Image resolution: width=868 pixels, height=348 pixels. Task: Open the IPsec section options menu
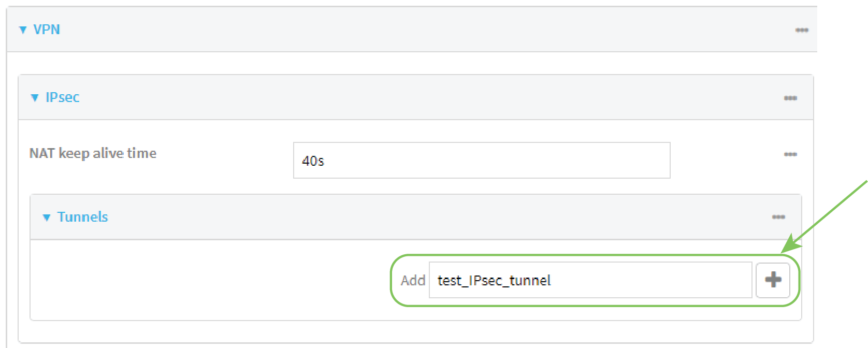[x=790, y=97]
